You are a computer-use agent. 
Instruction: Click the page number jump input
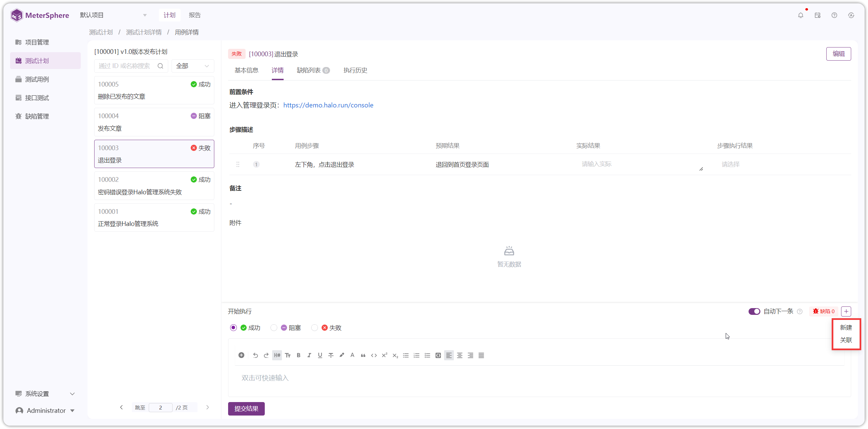tap(160, 407)
